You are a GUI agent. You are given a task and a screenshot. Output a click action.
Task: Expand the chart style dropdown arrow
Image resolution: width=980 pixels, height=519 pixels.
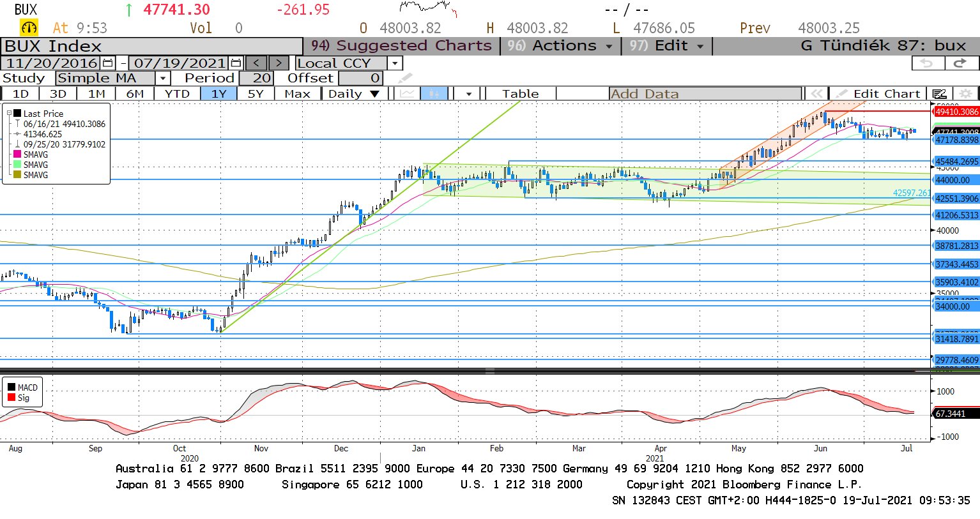(x=469, y=94)
